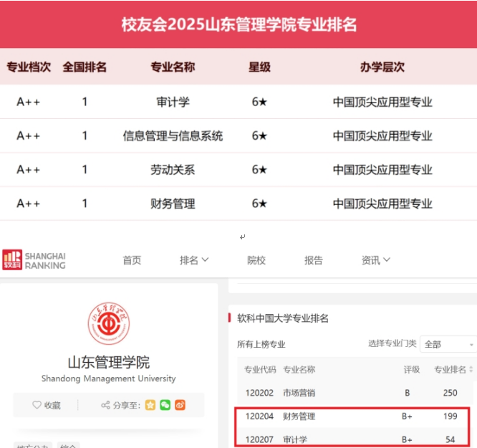Viewport: 477px width, 448px height.
Task: Click the ShanghaiRanking logo
Action: [34, 260]
